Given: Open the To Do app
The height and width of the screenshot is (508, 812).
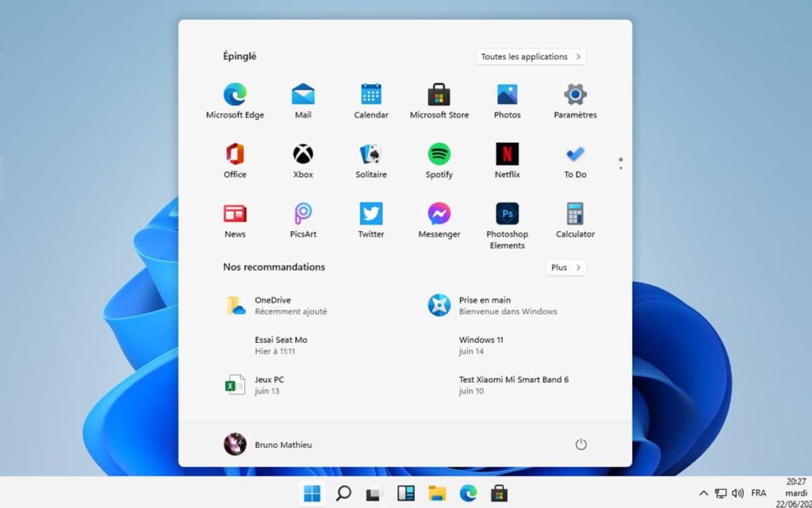Looking at the screenshot, I should (575, 161).
